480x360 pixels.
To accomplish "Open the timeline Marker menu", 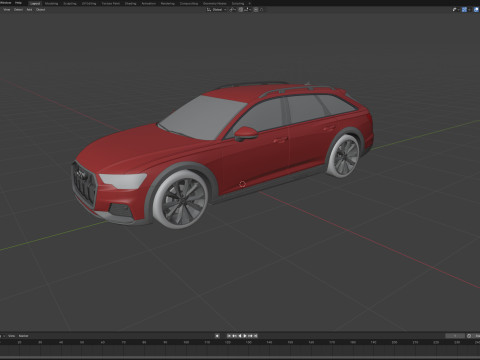I will (23, 336).
